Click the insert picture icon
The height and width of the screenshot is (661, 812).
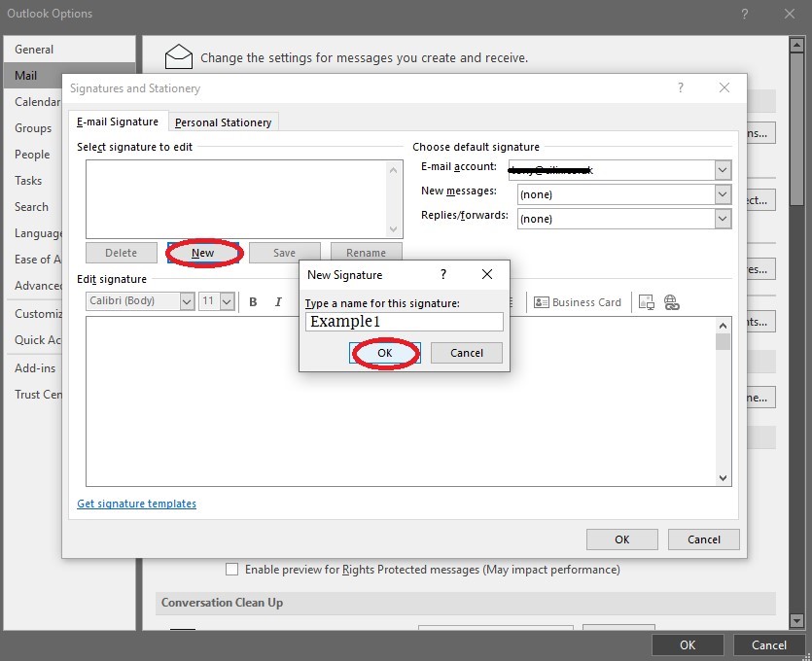[647, 302]
